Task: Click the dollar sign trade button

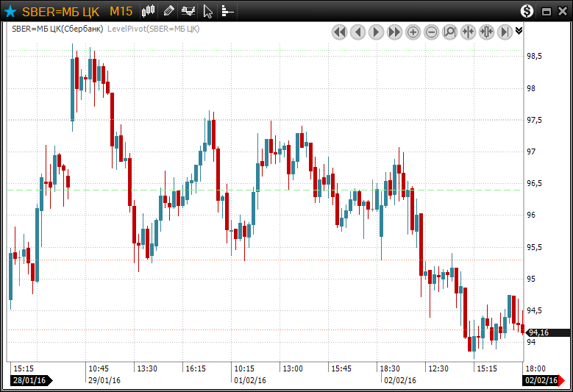Action: pos(527,11)
